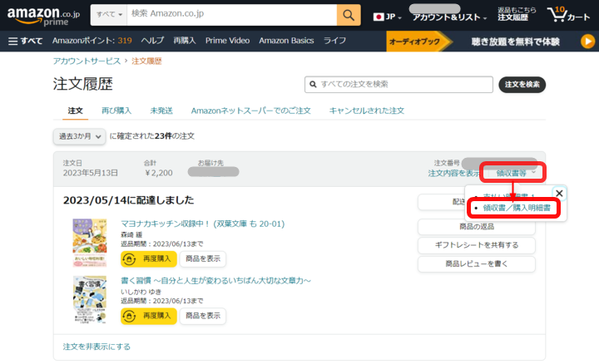Open 返品もこちら 注文履歴 in header

pos(517,14)
